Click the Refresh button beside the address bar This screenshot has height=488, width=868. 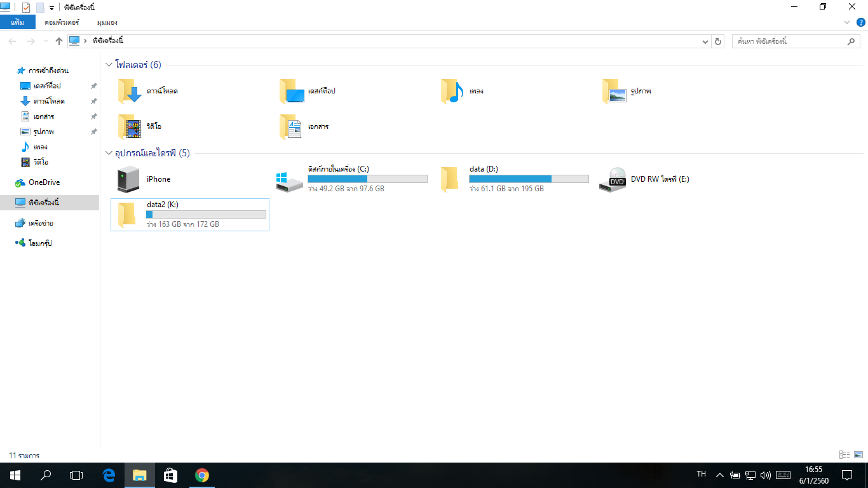[x=718, y=41]
